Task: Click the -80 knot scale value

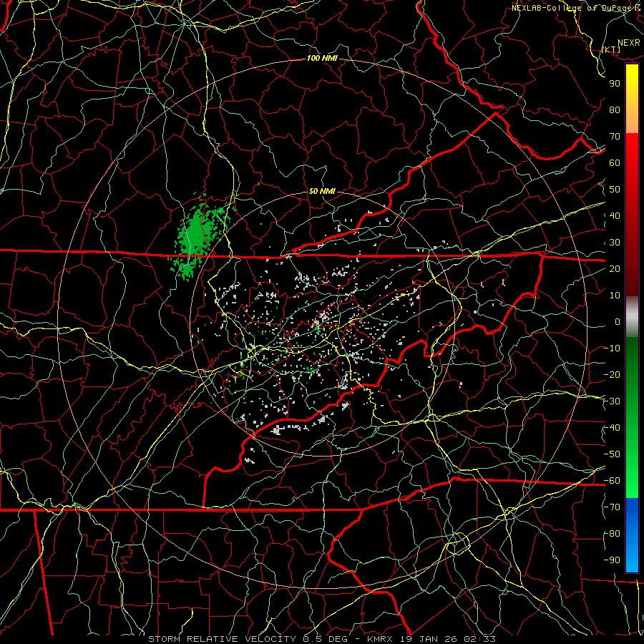Action: coord(612,534)
